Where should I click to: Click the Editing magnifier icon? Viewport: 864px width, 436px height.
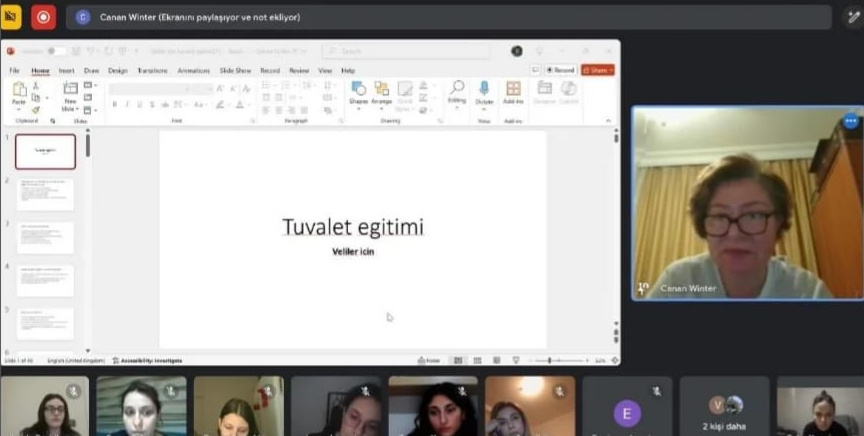(x=457, y=91)
